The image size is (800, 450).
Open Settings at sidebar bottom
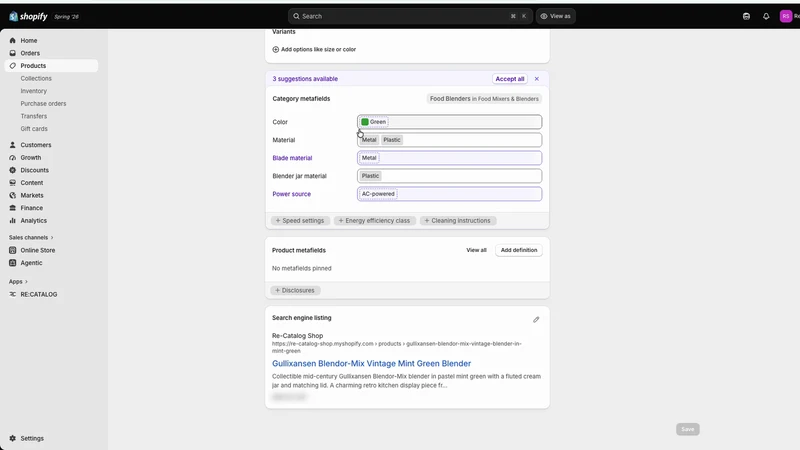click(x=32, y=438)
